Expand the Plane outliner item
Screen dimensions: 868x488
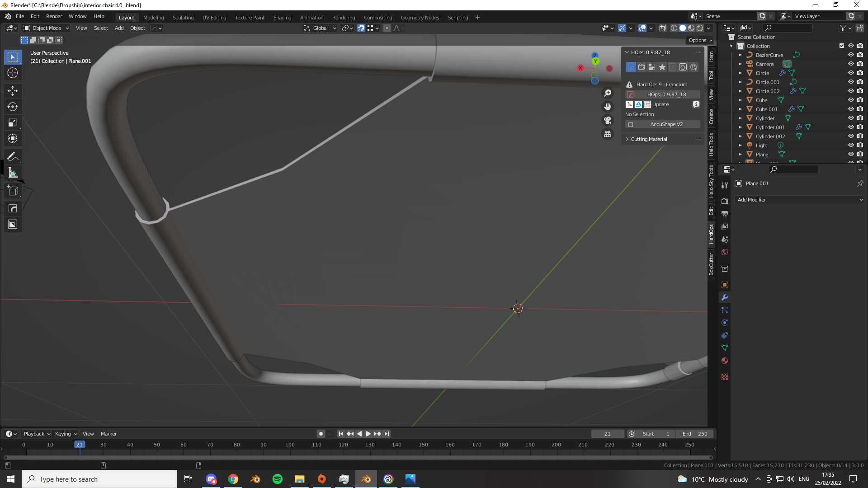741,155
